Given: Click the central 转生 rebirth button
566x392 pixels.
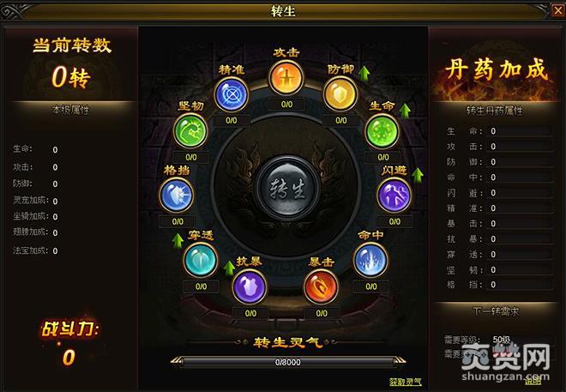Looking at the screenshot, I should click(x=287, y=189).
